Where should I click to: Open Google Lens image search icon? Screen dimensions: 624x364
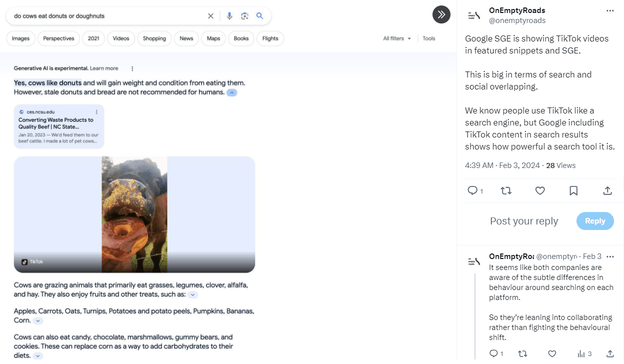(244, 16)
